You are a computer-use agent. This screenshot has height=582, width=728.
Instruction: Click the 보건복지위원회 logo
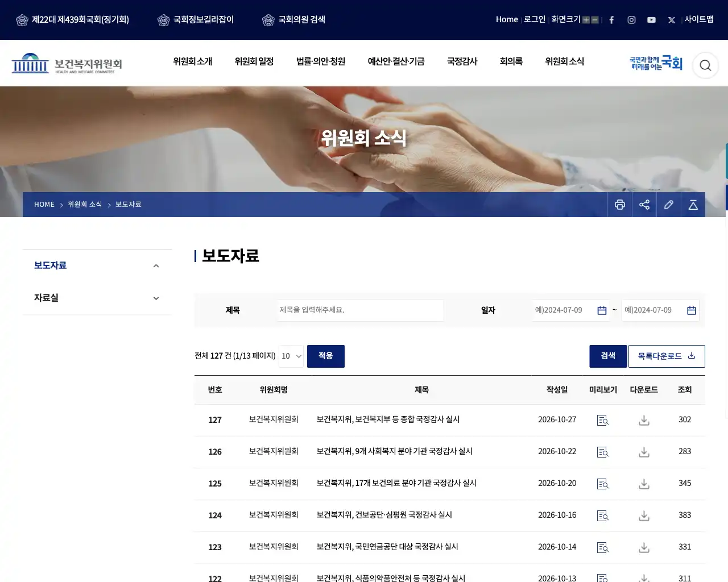pos(67,64)
